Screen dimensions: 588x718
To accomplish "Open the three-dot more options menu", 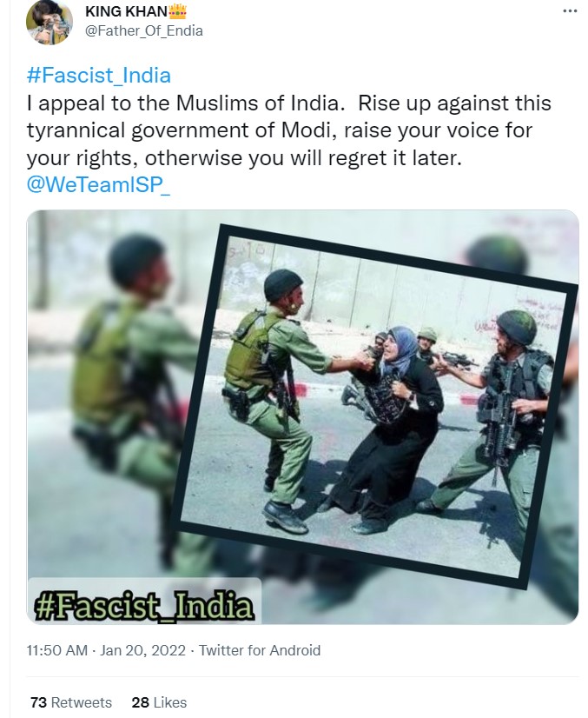I will [x=569, y=11].
